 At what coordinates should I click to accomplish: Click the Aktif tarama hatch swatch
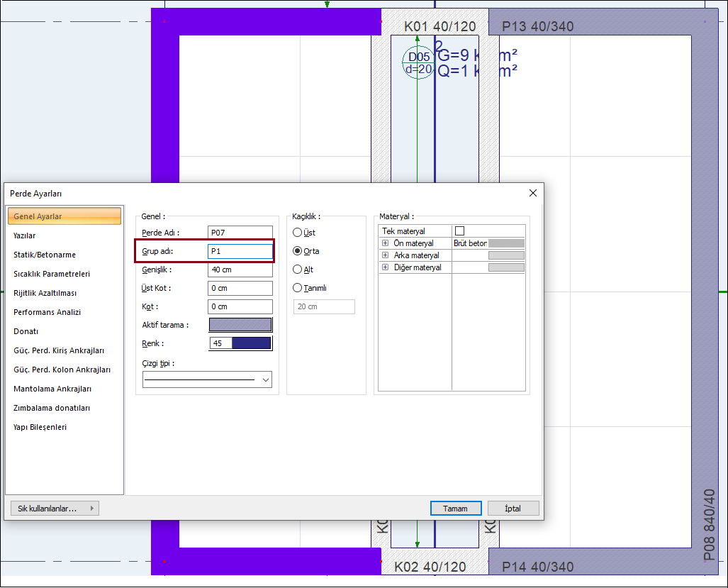tap(240, 325)
